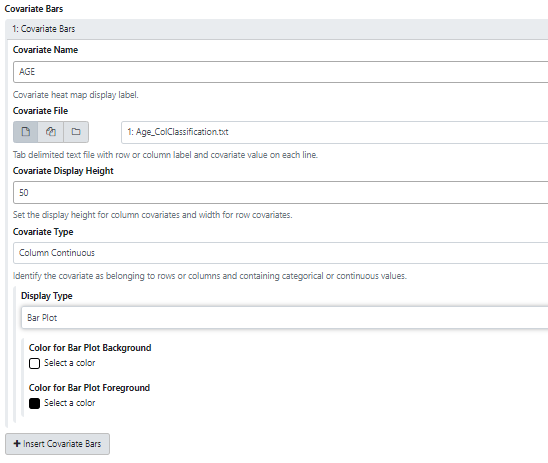548x463 pixels.
Task: Open the Covariate Type dropdown
Action: (281, 253)
